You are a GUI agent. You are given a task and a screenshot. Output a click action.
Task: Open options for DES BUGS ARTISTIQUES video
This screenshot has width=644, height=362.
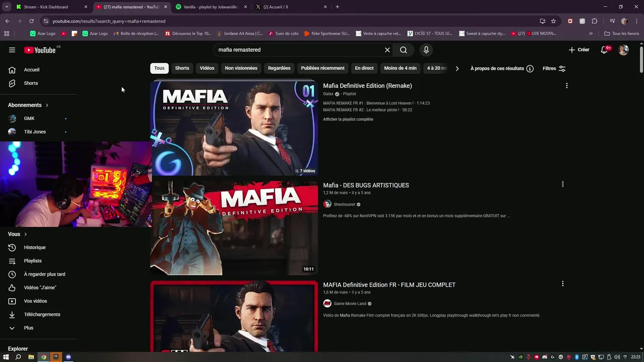tap(562, 185)
